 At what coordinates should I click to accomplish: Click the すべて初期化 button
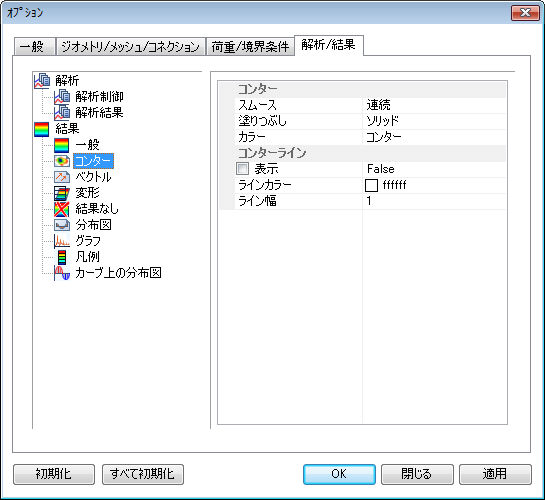point(143,474)
